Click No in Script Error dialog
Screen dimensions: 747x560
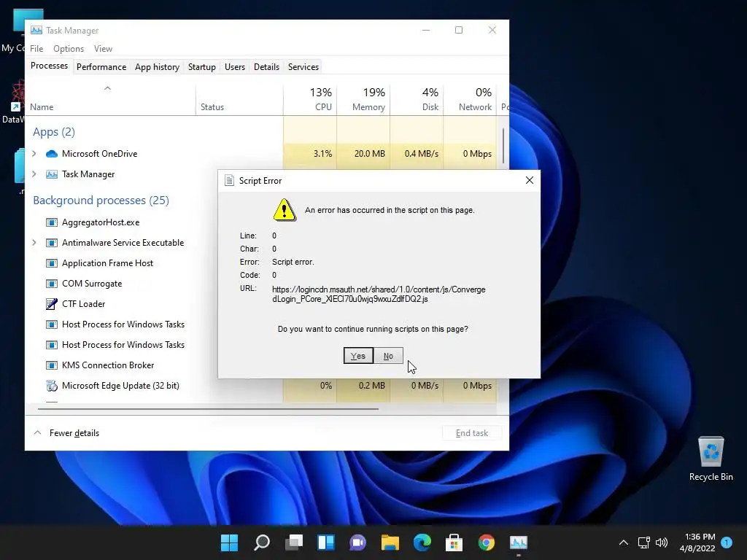[x=388, y=356]
